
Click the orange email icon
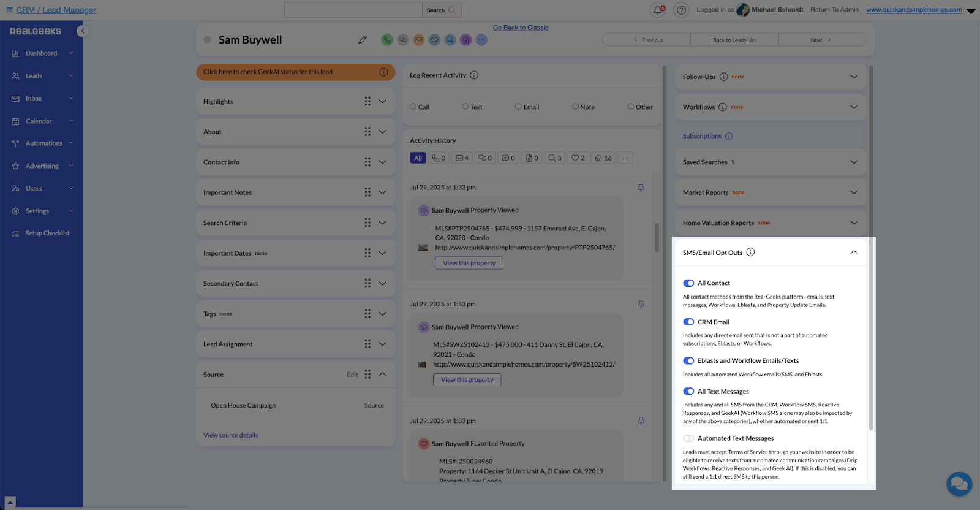pyautogui.click(x=418, y=40)
